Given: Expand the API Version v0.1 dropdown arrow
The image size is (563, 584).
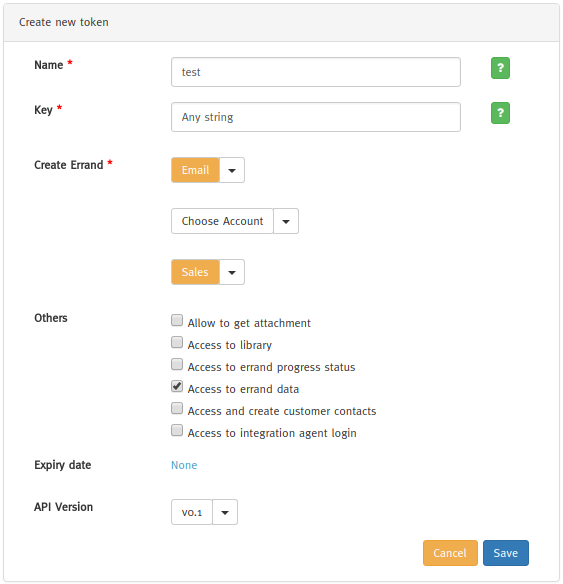Looking at the screenshot, I should click(225, 512).
